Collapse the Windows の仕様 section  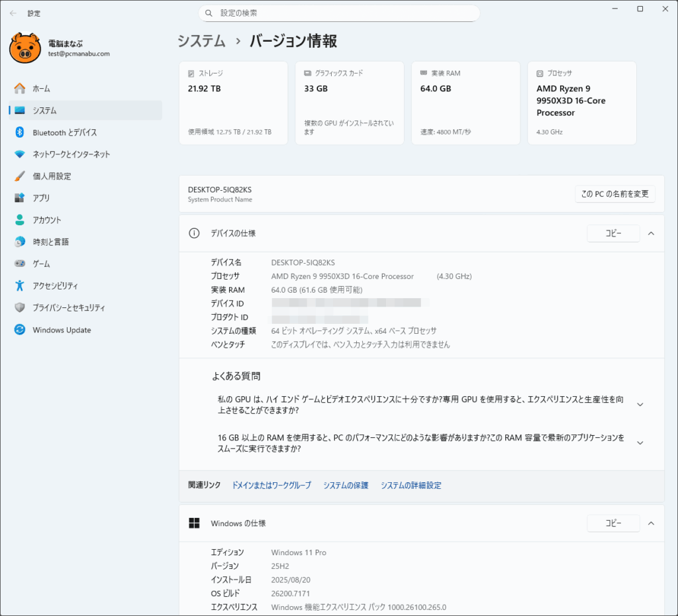tap(651, 523)
